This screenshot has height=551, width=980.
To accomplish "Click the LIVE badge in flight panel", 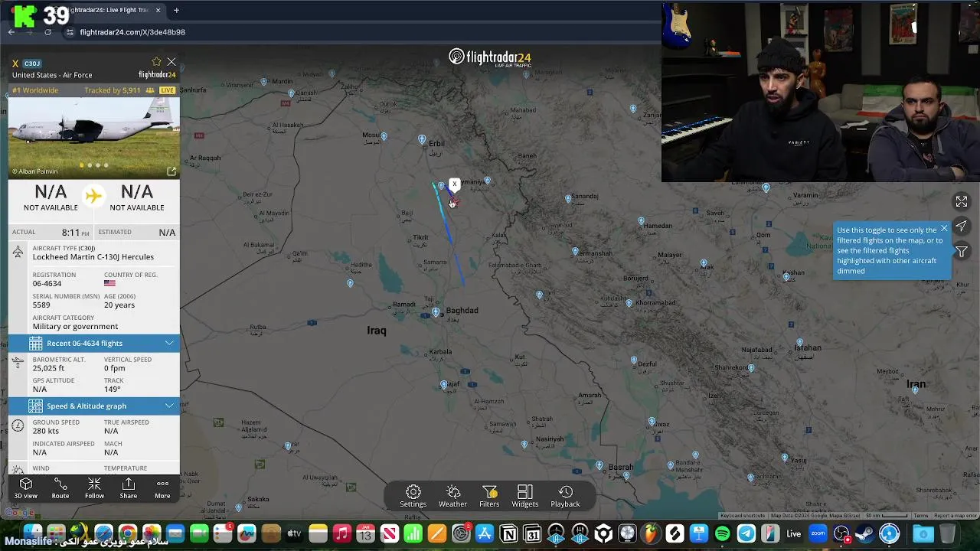I will (166, 90).
